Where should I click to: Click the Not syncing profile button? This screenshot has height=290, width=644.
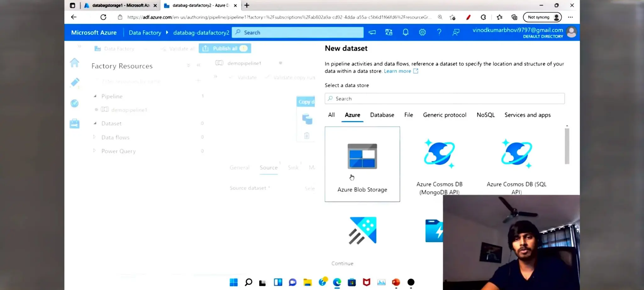(x=542, y=17)
